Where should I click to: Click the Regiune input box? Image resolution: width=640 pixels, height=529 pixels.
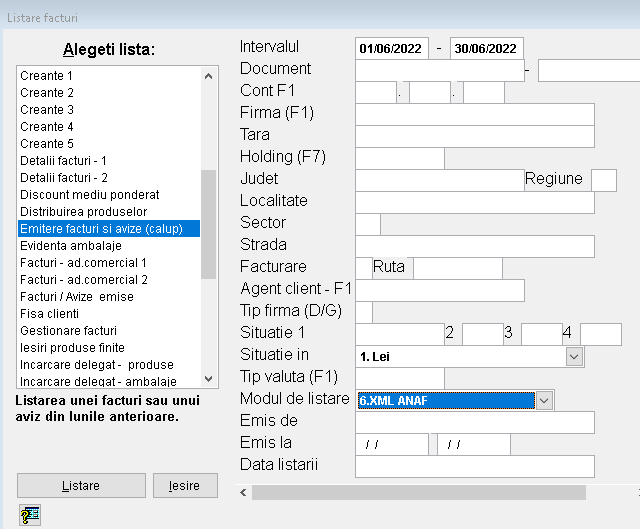pyautogui.click(x=604, y=181)
